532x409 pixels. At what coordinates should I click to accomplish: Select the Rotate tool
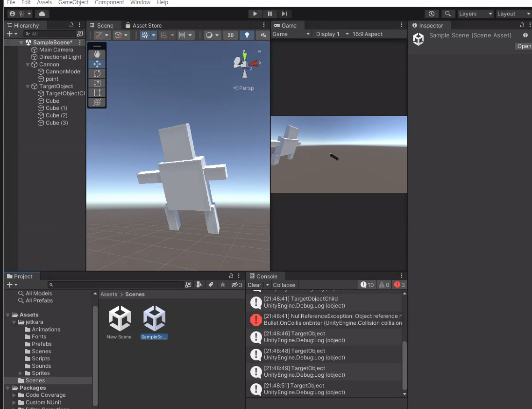(97, 73)
